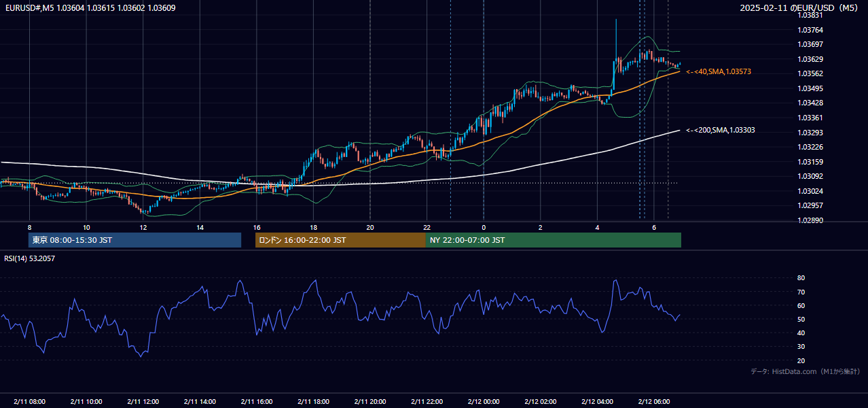Click the RSI scale value 30
The width and height of the screenshot is (868, 408).
coord(801,347)
